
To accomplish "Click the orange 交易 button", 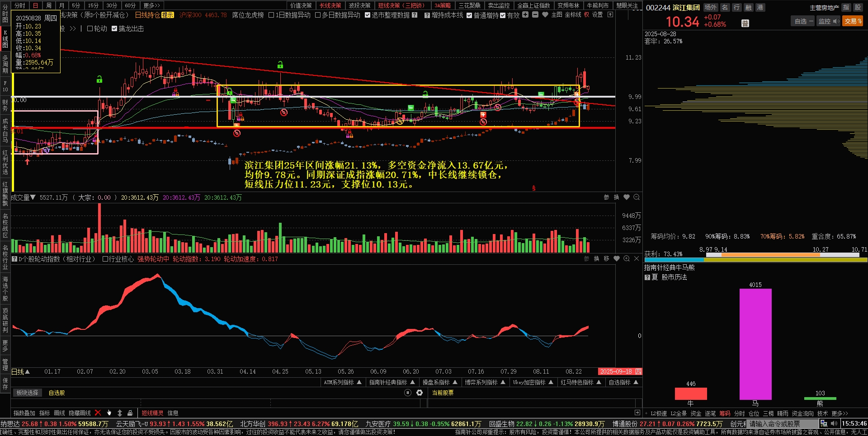I will coord(853,21).
